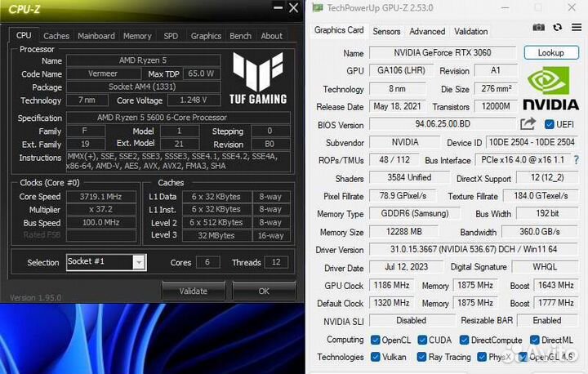Viewport: 588px width, 374px height.
Task: Open the GPU-Z Validation tab
Action: click(x=471, y=32)
